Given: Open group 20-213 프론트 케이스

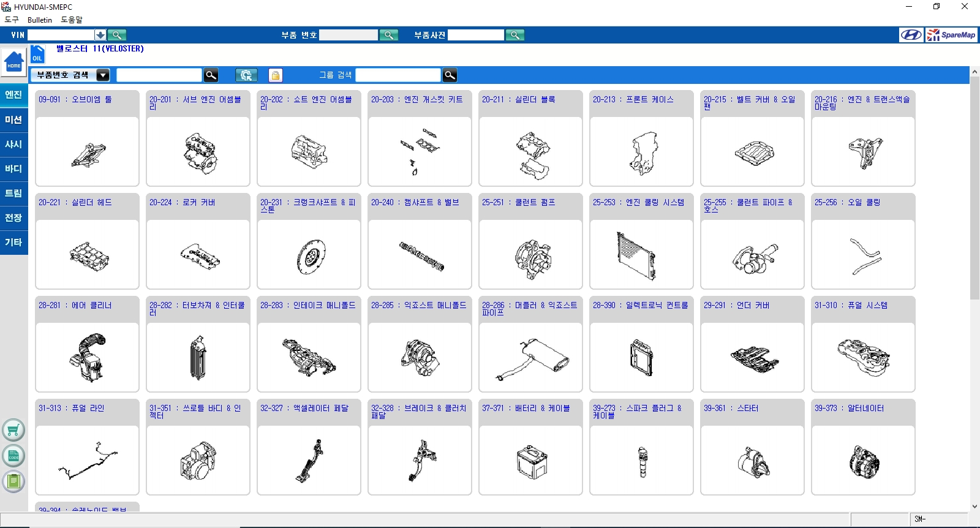Looking at the screenshot, I should click(641, 138).
